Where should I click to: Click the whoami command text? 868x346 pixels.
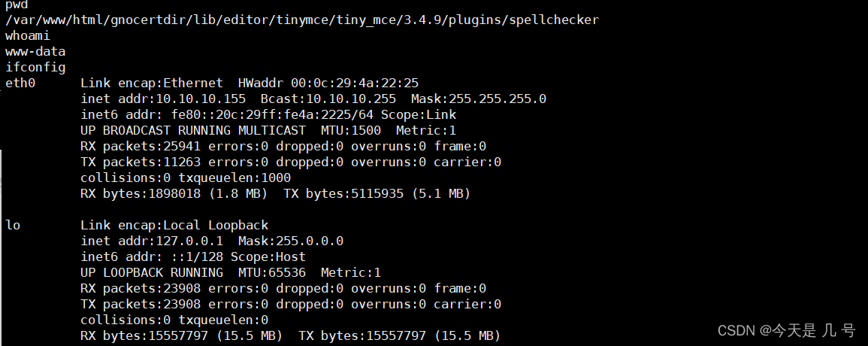[x=28, y=35]
